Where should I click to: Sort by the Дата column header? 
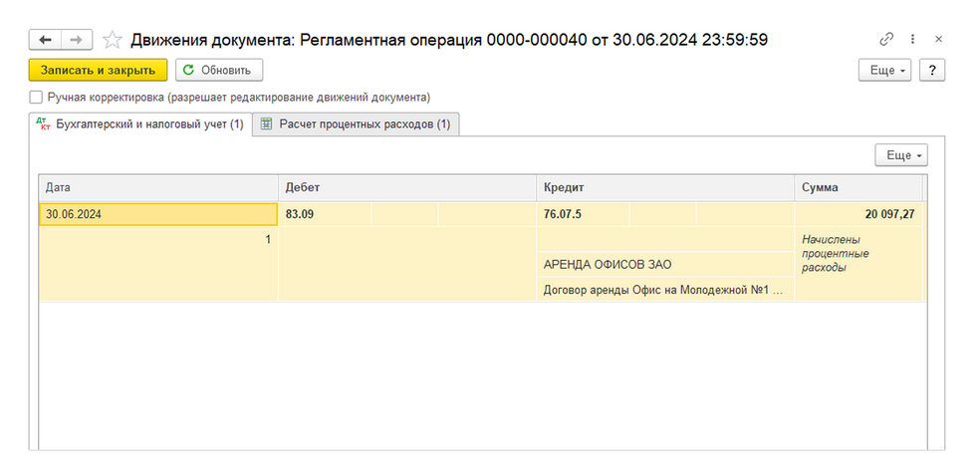[x=157, y=187]
